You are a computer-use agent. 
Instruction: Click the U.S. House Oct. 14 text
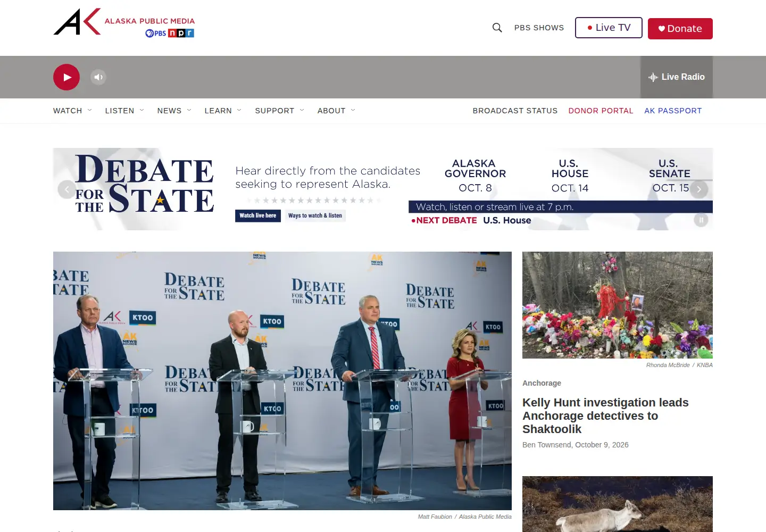[570, 176]
